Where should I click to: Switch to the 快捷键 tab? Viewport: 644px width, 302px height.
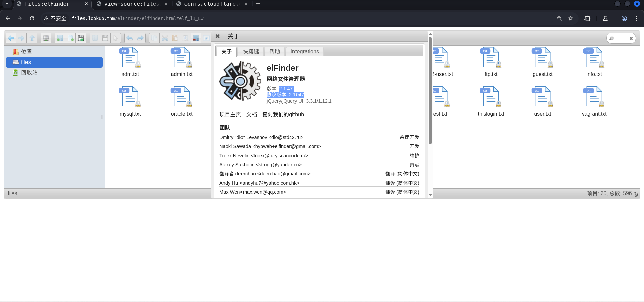click(x=251, y=51)
